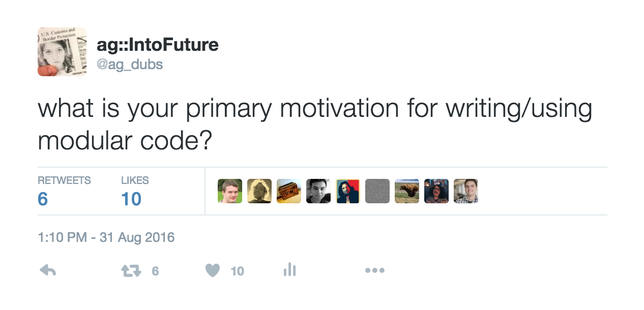This screenshot has height=310, width=644.
Task: Click first liker avatar on green lawn
Action: click(230, 191)
